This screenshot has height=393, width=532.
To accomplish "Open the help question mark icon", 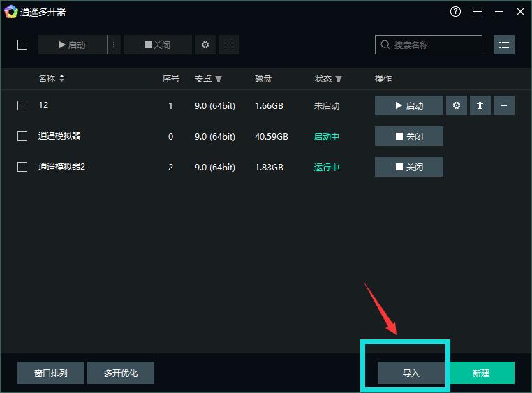I will (x=455, y=12).
